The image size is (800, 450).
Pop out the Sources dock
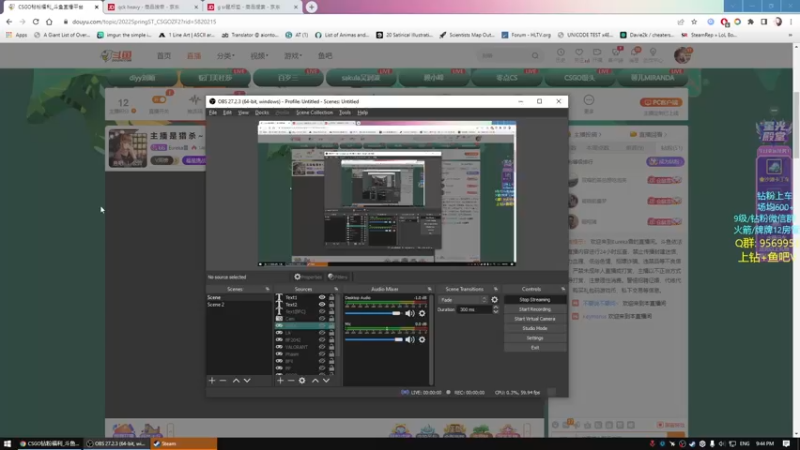[x=336, y=289]
